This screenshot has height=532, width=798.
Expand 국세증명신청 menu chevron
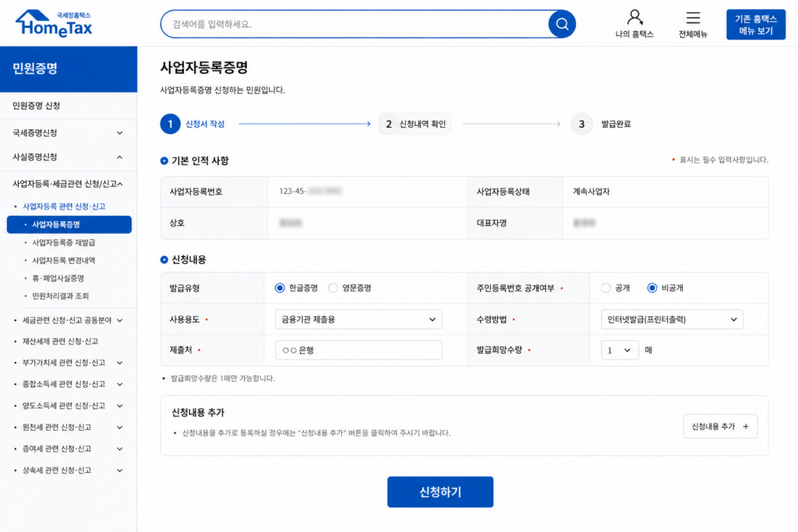tap(119, 132)
